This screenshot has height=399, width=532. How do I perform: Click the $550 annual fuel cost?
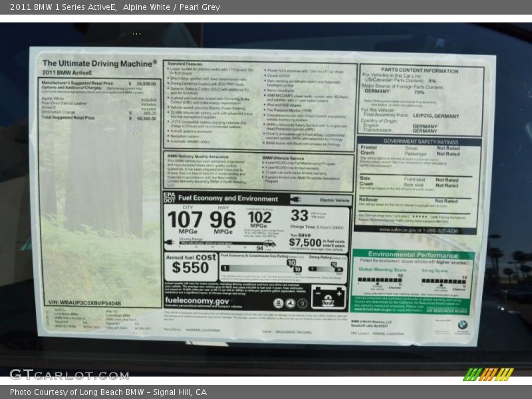pos(190,267)
